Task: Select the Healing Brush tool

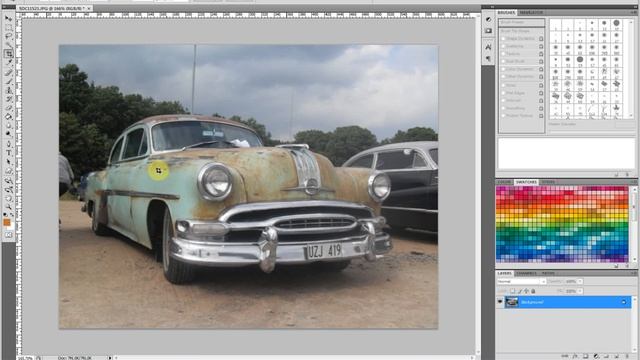Action: [x=8, y=72]
